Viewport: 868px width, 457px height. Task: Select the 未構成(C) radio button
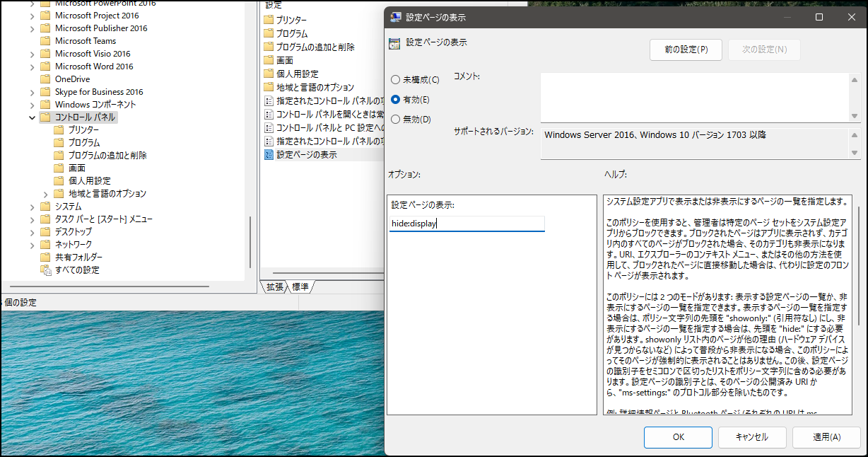tap(396, 80)
